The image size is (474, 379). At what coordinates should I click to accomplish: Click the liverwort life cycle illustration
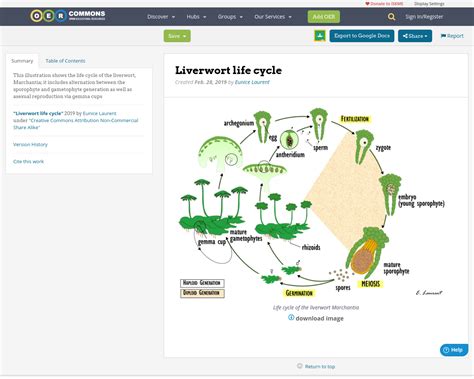[x=312, y=203]
